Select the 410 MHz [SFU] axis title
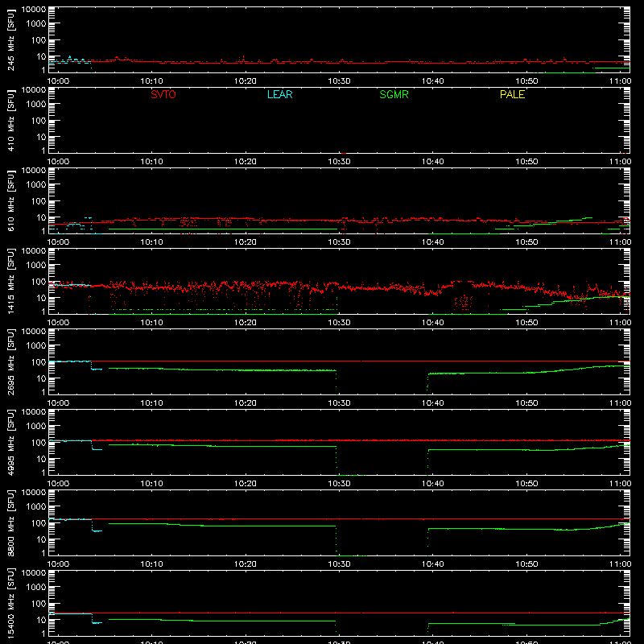The height and width of the screenshot is (644, 644). [x=10, y=120]
